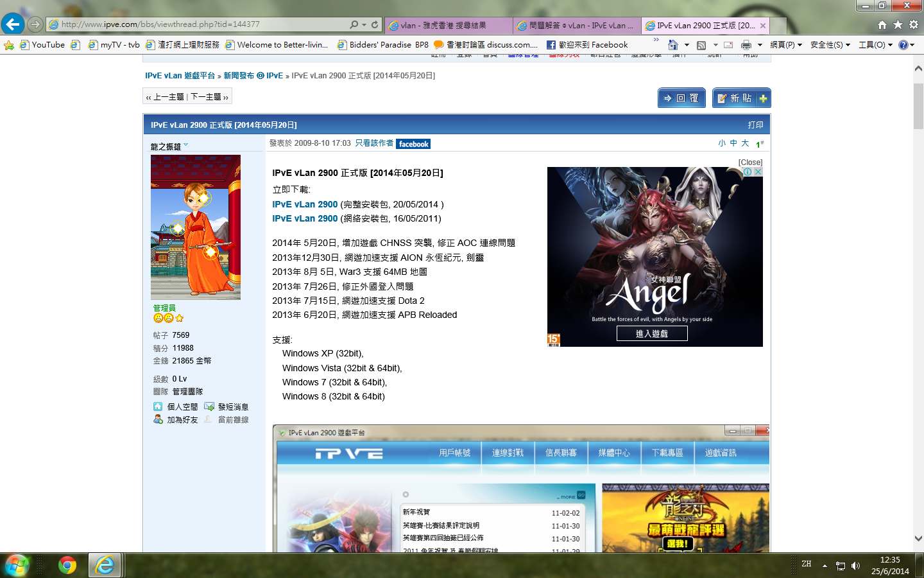Expand the 網頁(P) Page dropdown menu
Image resolution: width=924 pixels, height=578 pixels.
[786, 45]
